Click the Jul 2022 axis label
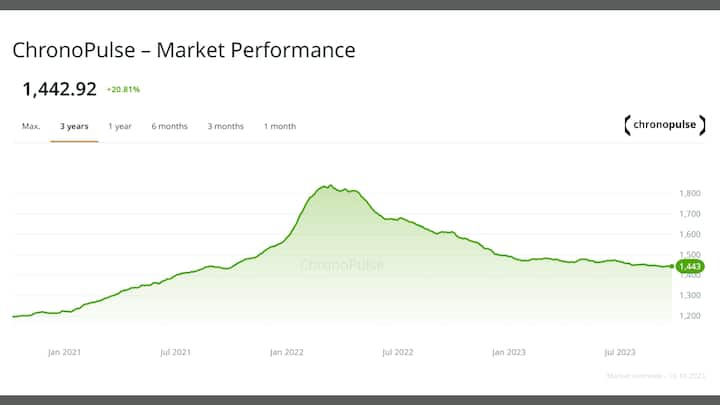The width and height of the screenshot is (720, 405). point(397,352)
